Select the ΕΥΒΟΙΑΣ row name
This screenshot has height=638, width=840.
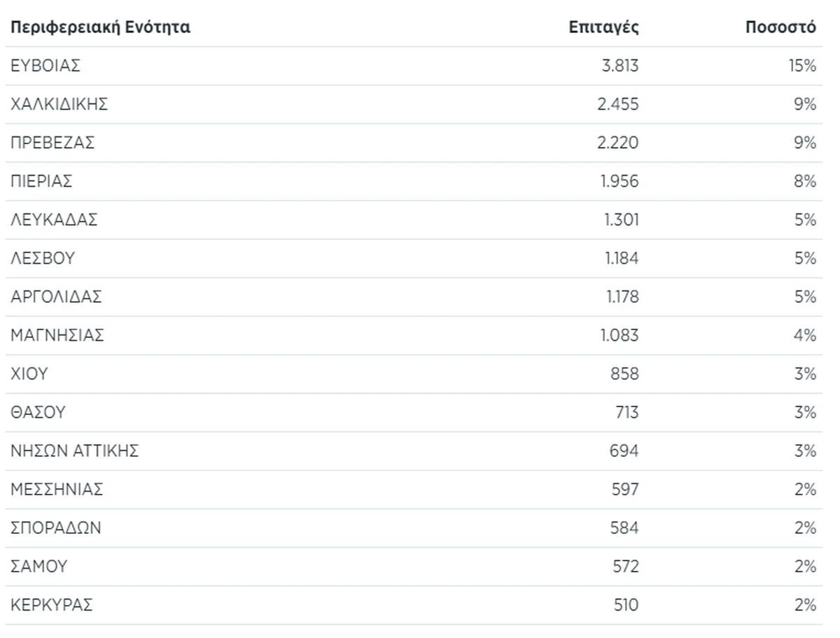pos(45,66)
